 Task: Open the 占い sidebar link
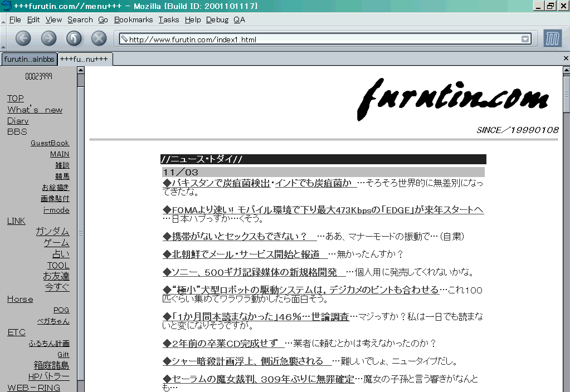pyautogui.click(x=61, y=254)
